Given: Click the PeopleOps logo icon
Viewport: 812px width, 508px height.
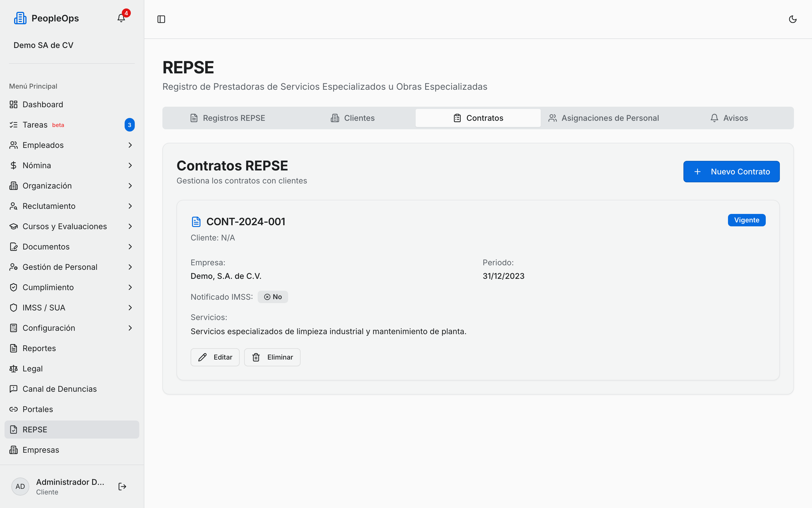Looking at the screenshot, I should tap(20, 18).
